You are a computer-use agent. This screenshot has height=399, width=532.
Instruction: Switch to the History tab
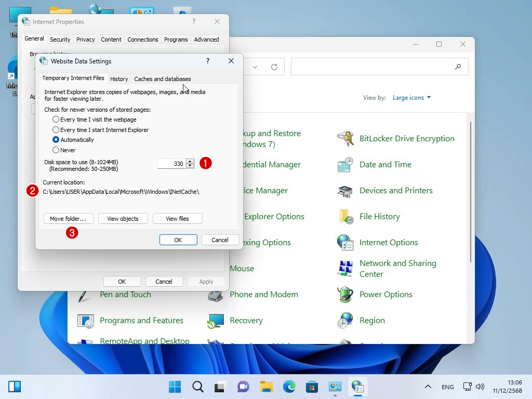(119, 79)
